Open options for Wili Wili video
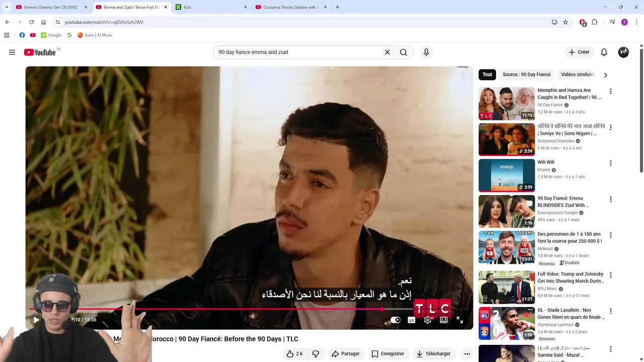The image size is (644, 362). [x=611, y=163]
